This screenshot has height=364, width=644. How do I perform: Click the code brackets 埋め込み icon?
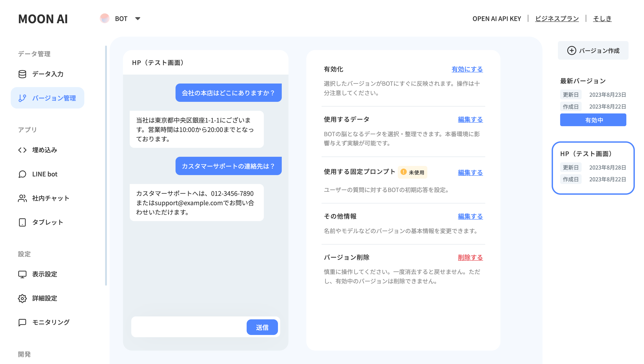tap(22, 150)
